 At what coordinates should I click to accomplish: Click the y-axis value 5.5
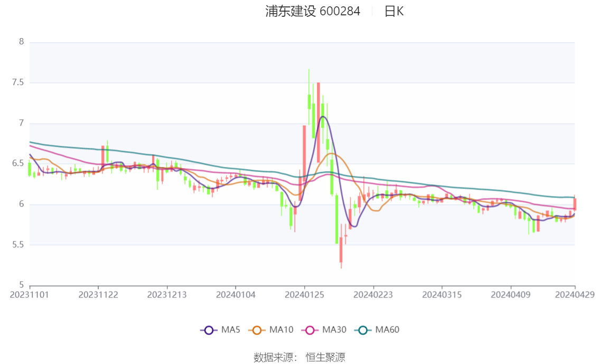click(18, 245)
